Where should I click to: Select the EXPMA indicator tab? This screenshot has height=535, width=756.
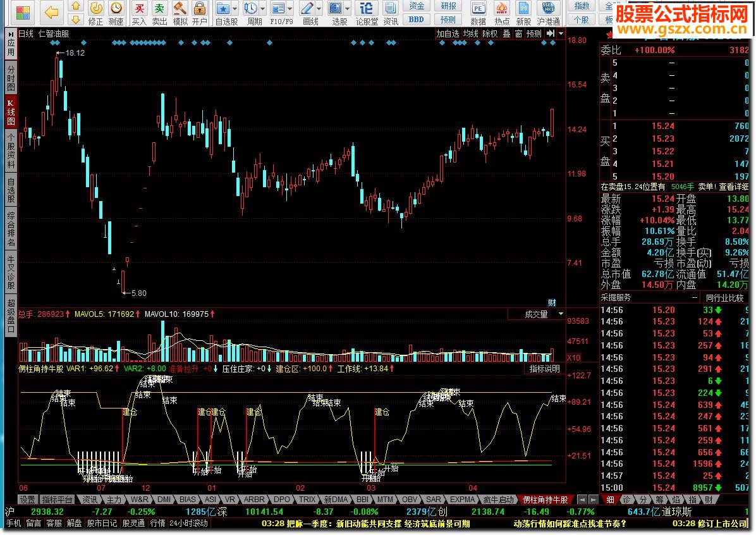pos(462,500)
